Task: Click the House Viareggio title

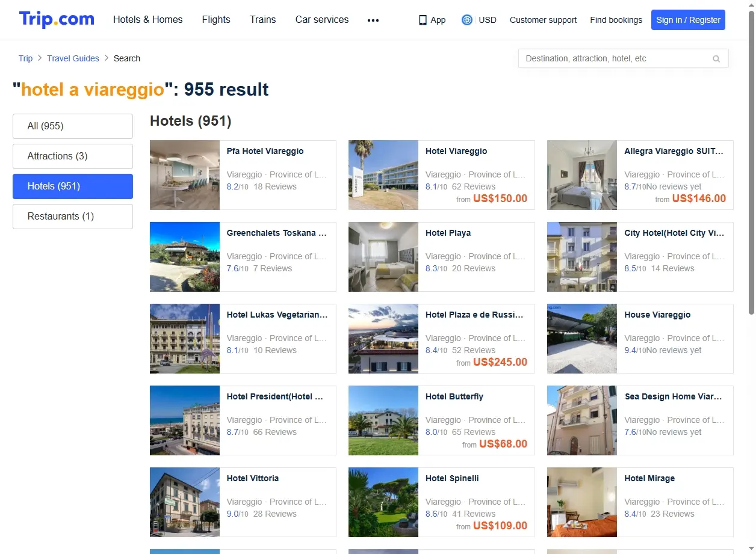Action: click(x=657, y=315)
